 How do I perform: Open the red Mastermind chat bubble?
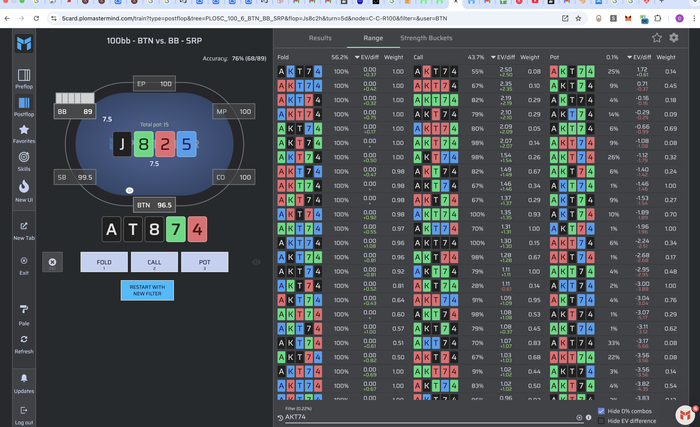[x=685, y=415]
